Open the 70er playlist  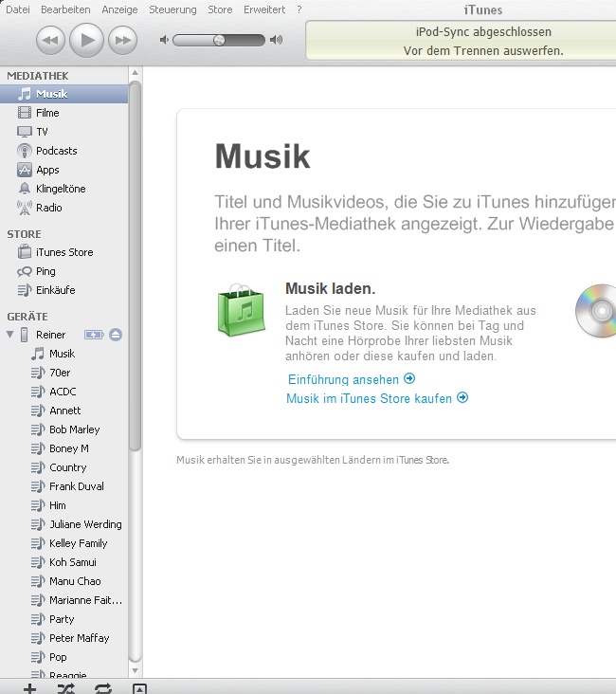pyautogui.click(x=64, y=373)
